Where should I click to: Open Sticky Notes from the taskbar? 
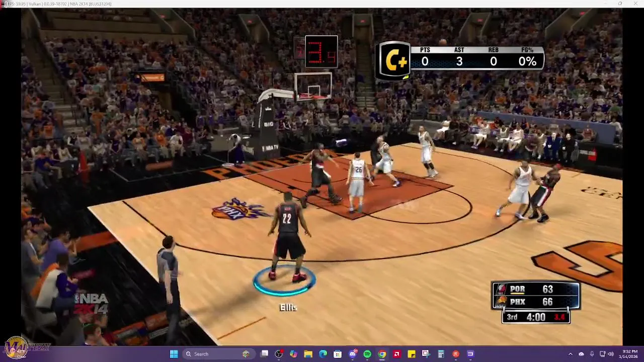point(411,354)
